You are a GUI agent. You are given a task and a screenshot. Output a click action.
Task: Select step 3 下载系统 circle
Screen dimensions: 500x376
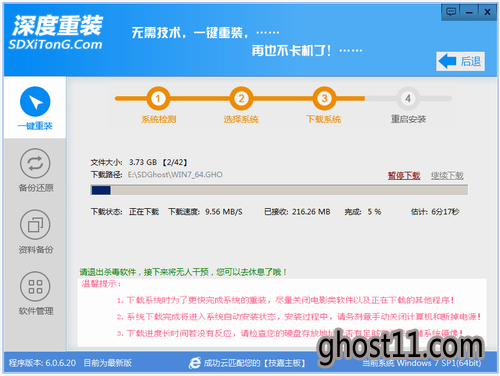[324, 98]
